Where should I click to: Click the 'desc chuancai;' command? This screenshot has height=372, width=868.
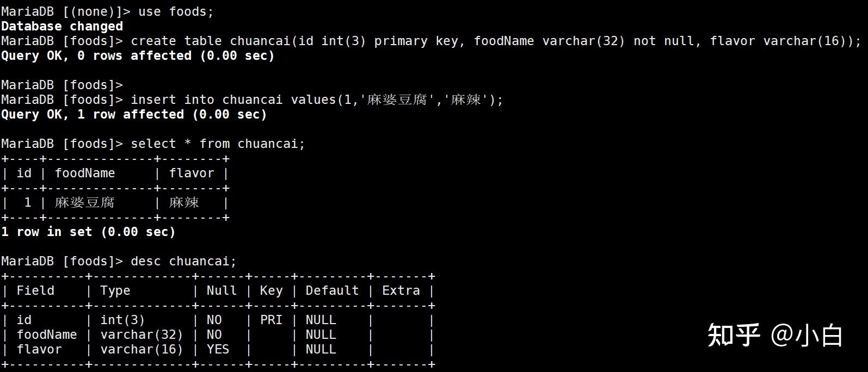[184, 261]
